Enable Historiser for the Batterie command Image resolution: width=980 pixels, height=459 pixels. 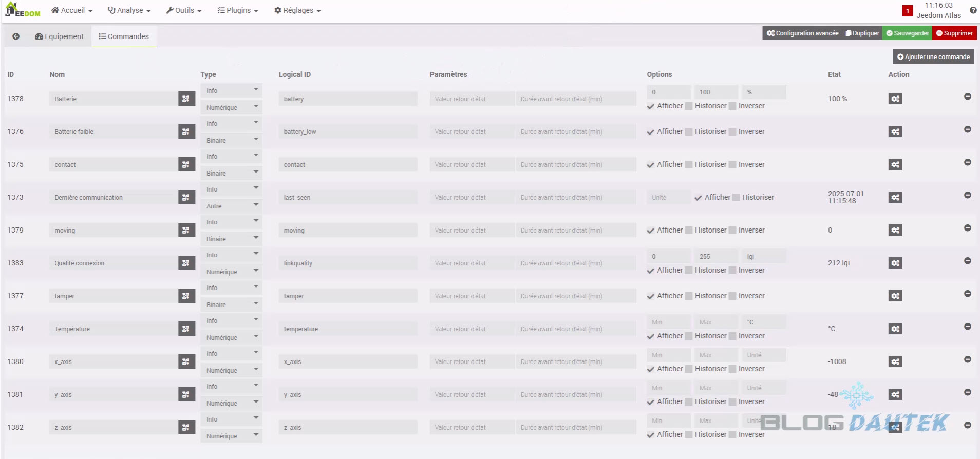[x=689, y=106]
